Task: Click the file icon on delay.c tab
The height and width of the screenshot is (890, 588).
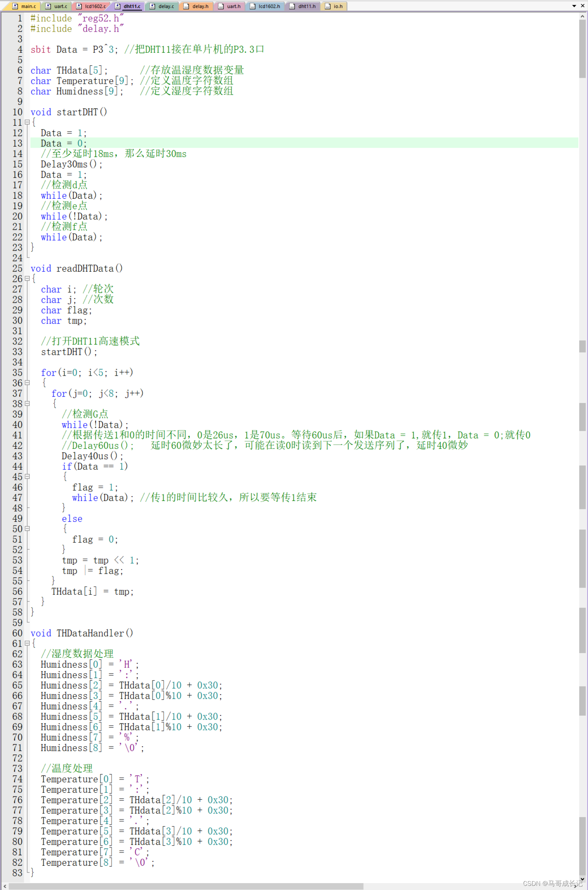Action: click(152, 6)
